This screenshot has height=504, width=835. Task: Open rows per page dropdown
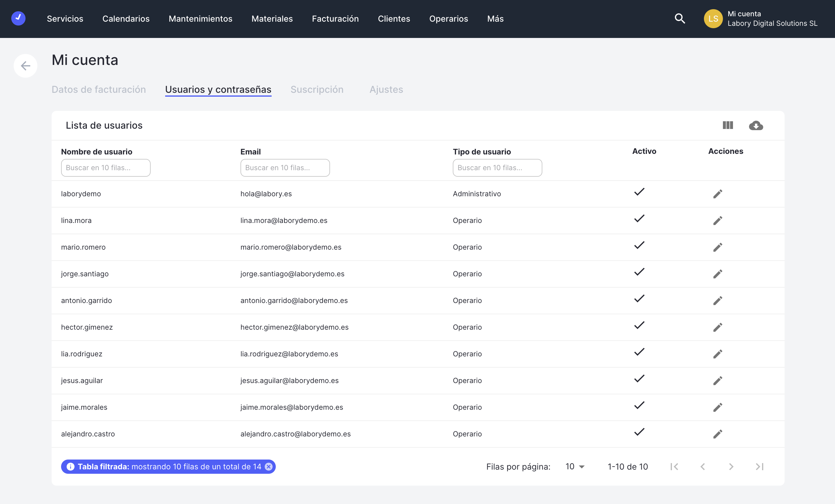tap(575, 466)
